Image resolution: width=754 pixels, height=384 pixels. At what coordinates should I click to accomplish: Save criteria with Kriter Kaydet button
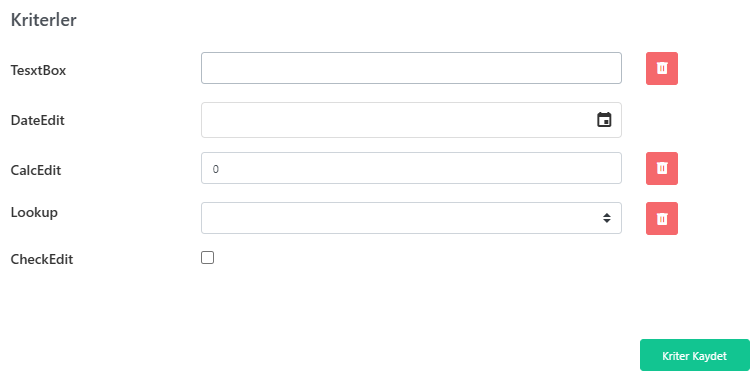point(694,355)
